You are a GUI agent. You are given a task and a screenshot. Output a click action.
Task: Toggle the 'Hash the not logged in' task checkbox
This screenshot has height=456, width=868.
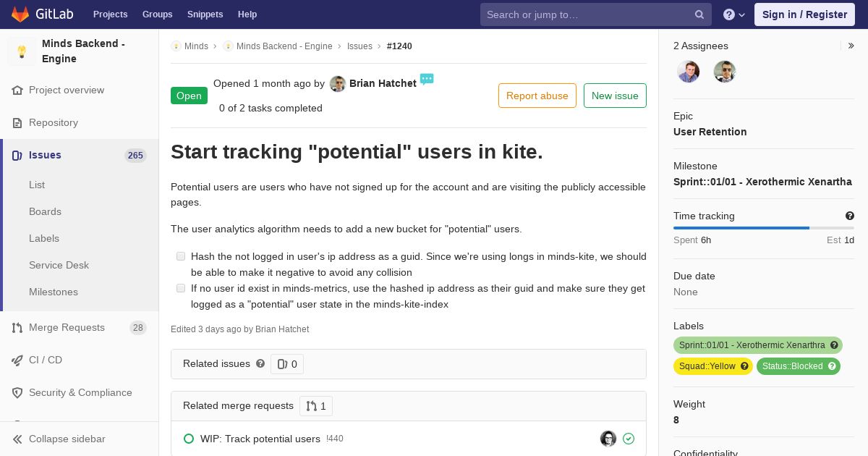[181, 256]
